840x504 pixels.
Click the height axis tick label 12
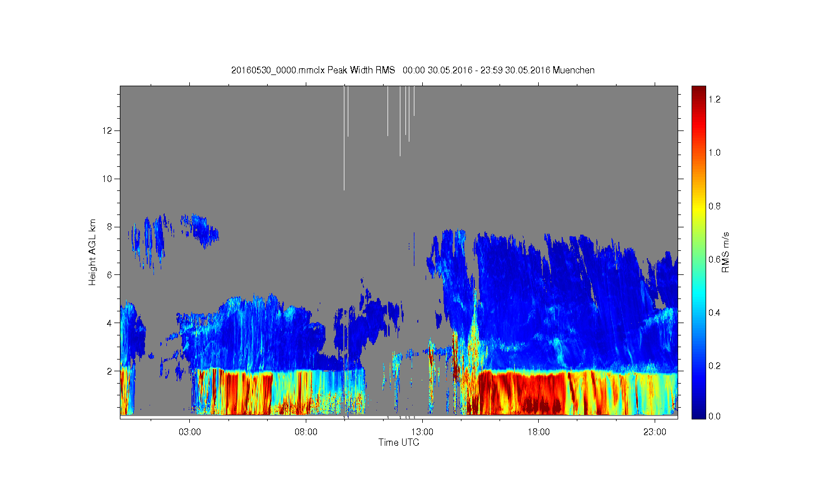108,130
